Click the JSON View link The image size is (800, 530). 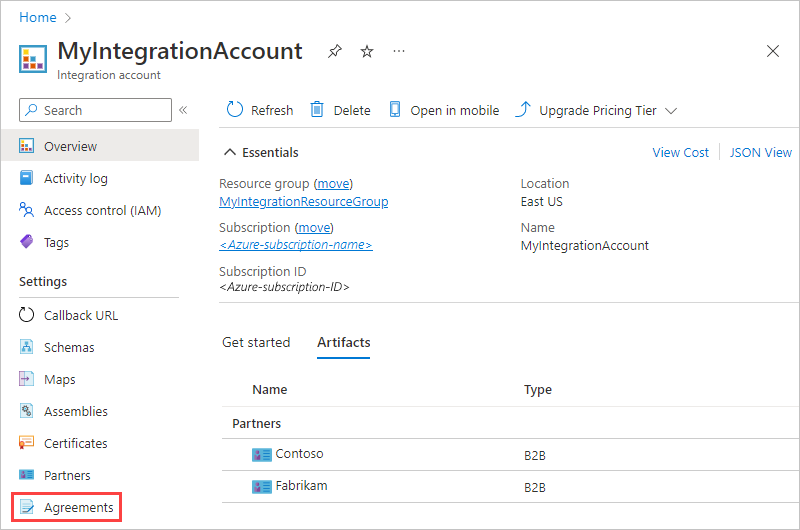[x=760, y=153]
